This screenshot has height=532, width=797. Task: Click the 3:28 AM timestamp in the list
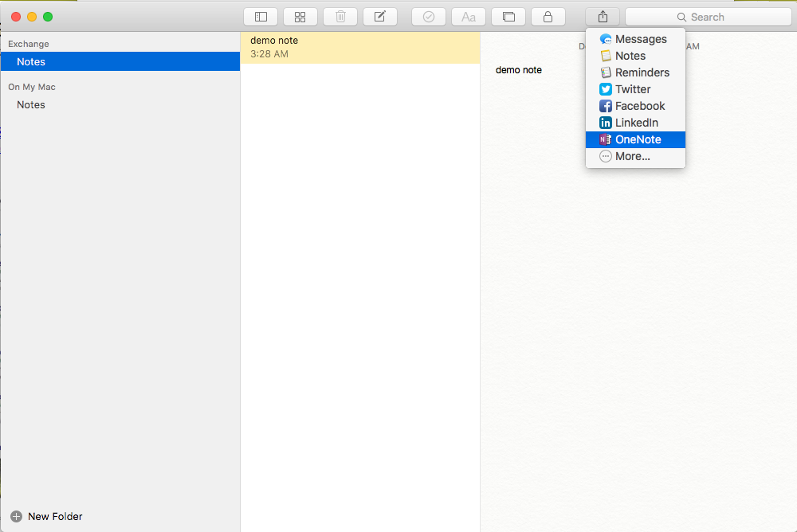click(x=269, y=54)
